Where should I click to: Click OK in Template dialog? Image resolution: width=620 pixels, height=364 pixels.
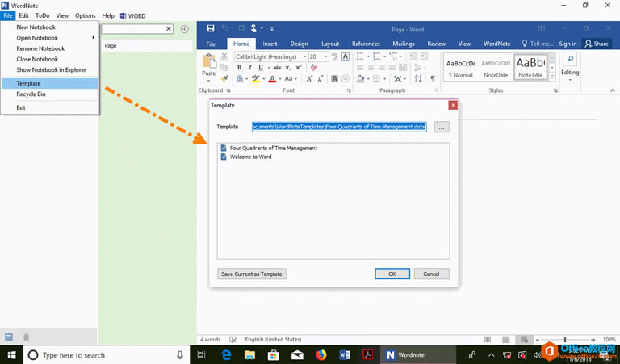(x=392, y=274)
